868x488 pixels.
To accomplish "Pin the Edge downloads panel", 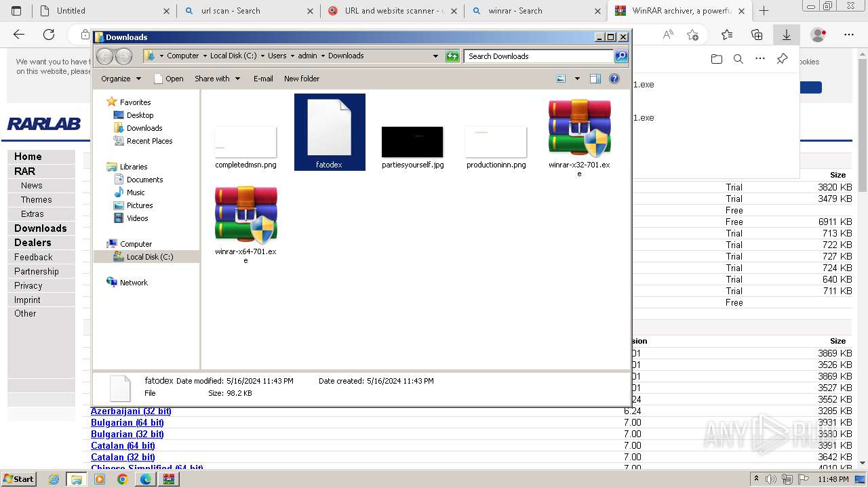I will click(782, 60).
